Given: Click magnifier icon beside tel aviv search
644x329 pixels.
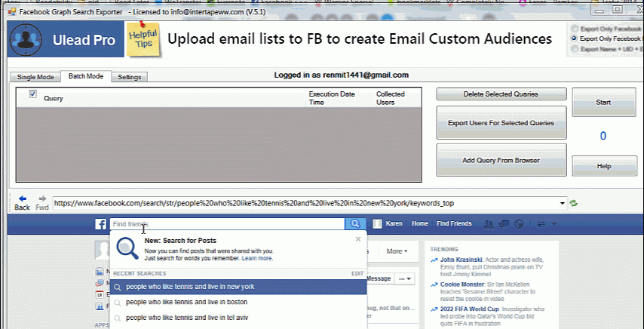Looking at the screenshot, I should (x=118, y=318).
